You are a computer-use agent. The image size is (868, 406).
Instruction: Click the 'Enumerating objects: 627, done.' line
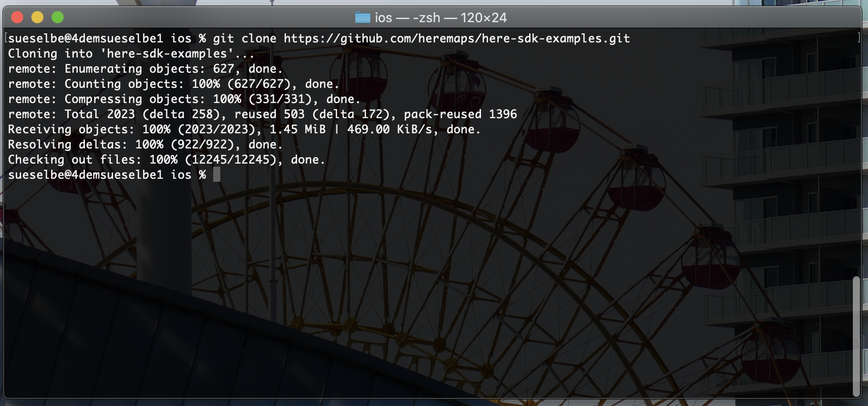(146, 69)
